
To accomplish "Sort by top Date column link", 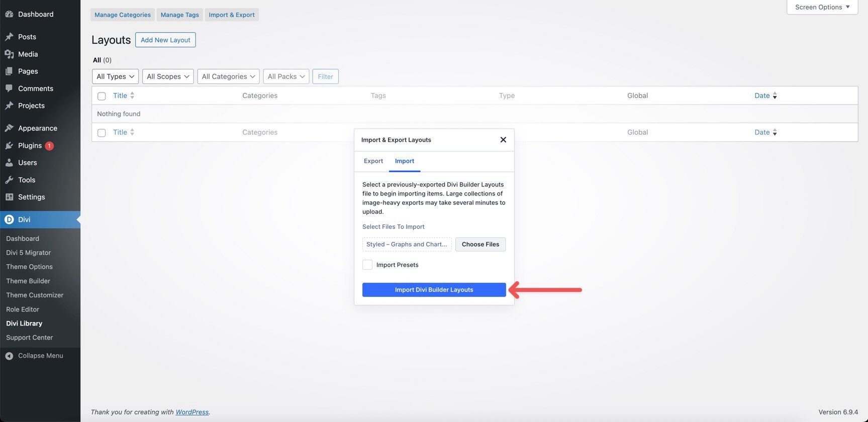I will [762, 95].
